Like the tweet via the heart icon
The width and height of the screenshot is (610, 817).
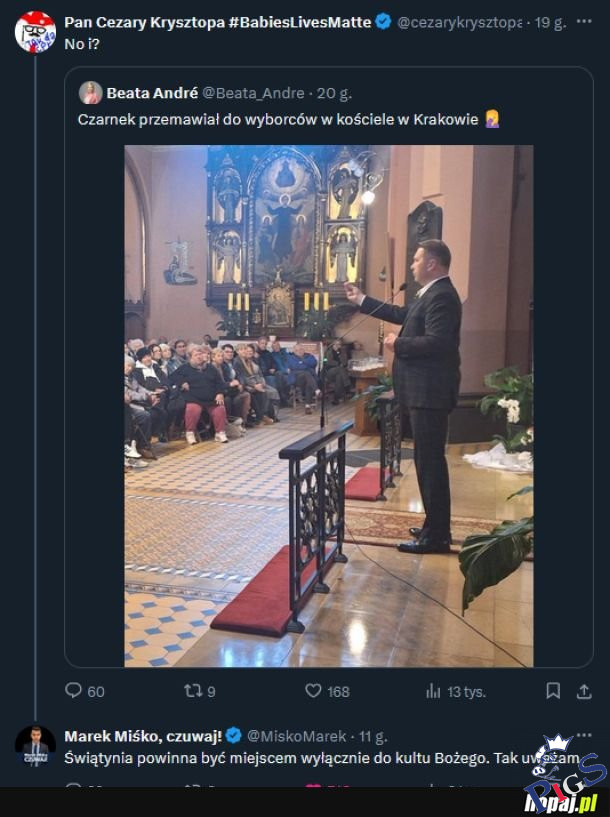(313, 690)
